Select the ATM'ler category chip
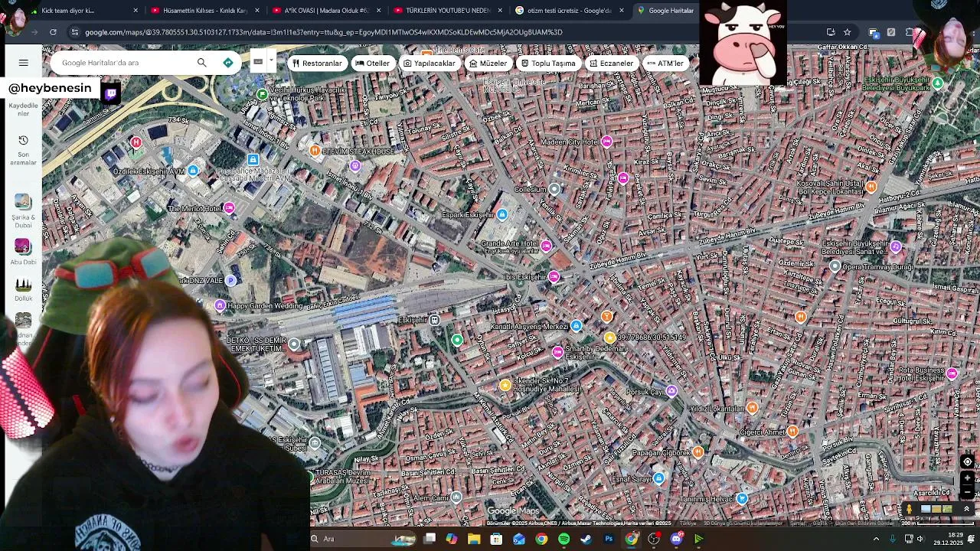 pos(665,64)
